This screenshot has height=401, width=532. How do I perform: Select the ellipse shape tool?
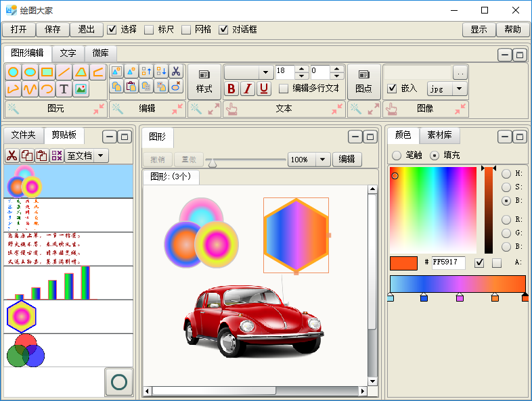[x=30, y=72]
